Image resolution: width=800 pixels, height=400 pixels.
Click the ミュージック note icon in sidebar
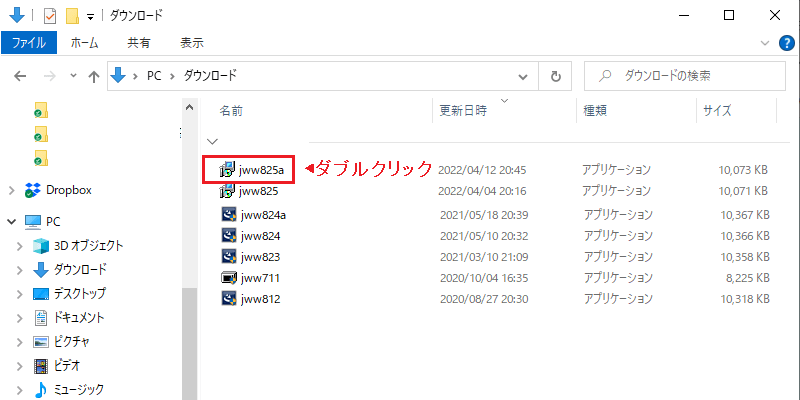point(40,390)
